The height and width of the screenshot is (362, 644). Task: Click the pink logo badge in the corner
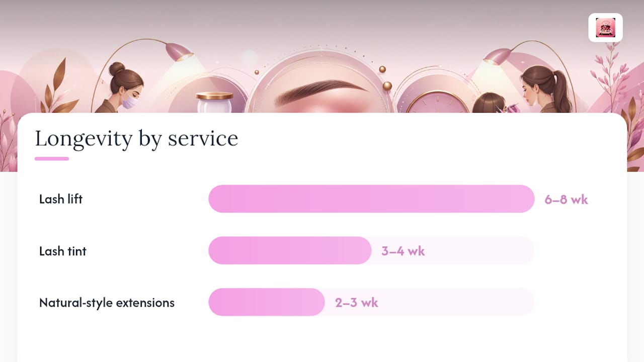(605, 28)
